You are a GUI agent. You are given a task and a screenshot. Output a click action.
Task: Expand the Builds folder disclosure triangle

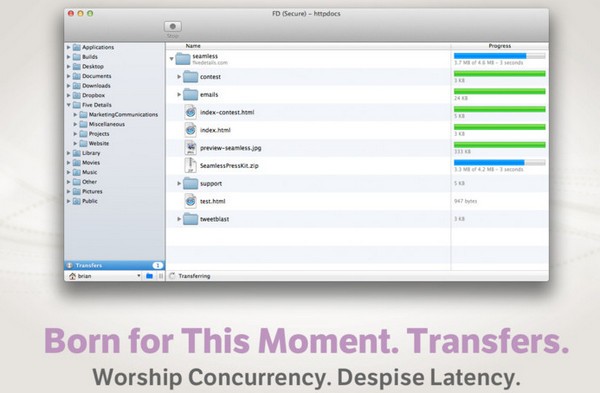[x=68, y=57]
